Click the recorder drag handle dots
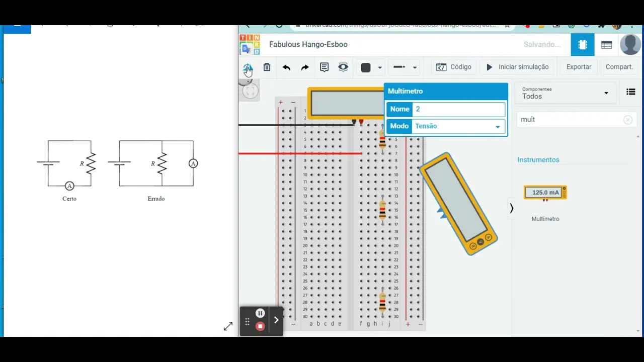The width and height of the screenshot is (644, 362). pyautogui.click(x=247, y=322)
